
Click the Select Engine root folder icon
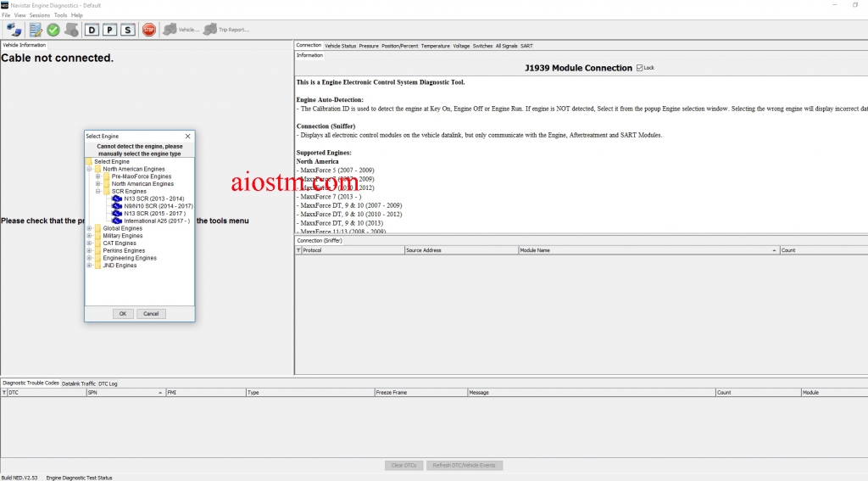88,161
